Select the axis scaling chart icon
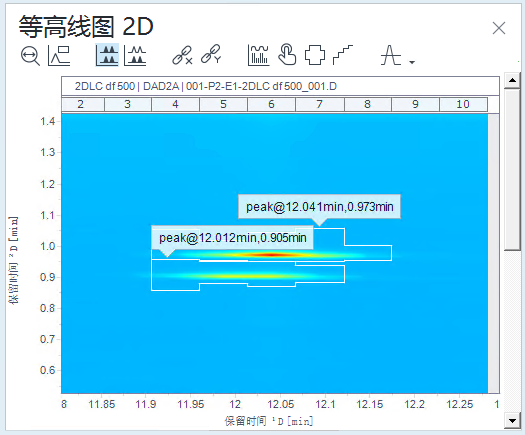525x435 pixels. pyautogui.click(x=59, y=55)
